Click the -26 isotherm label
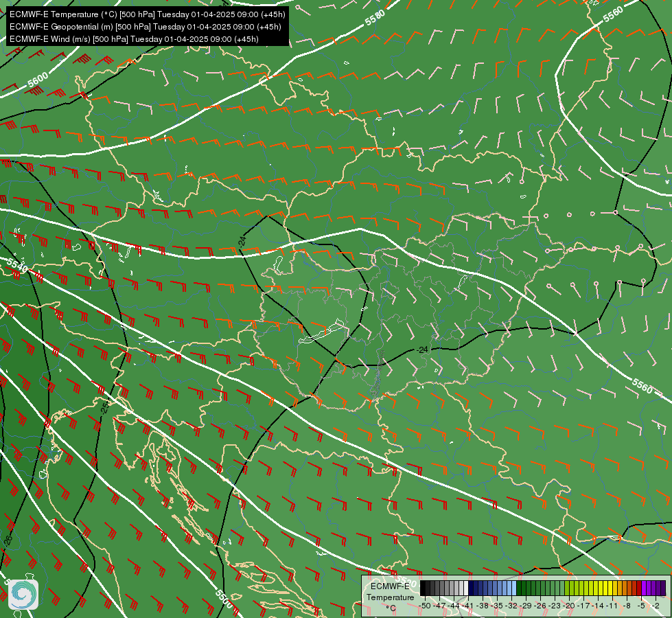Image resolution: width=672 pixels, height=618 pixels. 8,541
